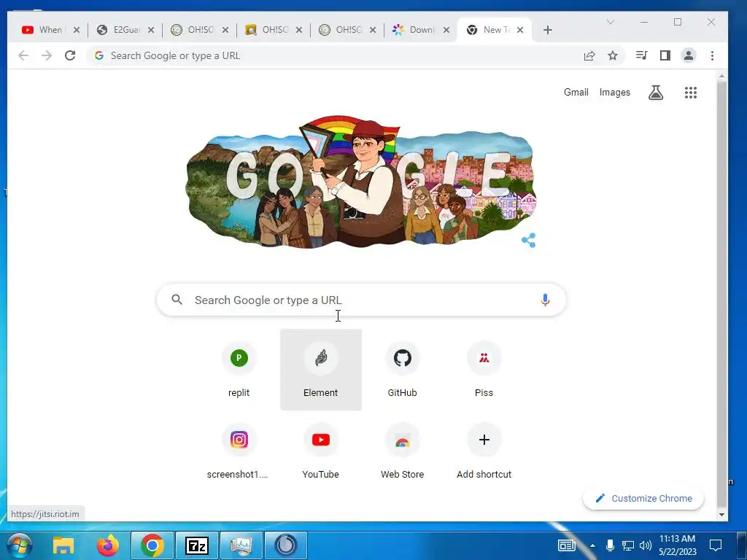Open the Element shortcut
The width and height of the screenshot is (747, 560).
(321, 370)
